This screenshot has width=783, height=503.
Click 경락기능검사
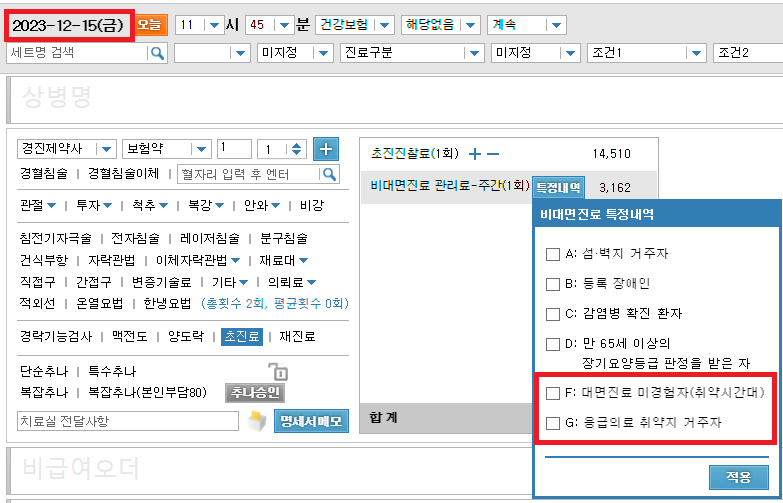point(55,337)
